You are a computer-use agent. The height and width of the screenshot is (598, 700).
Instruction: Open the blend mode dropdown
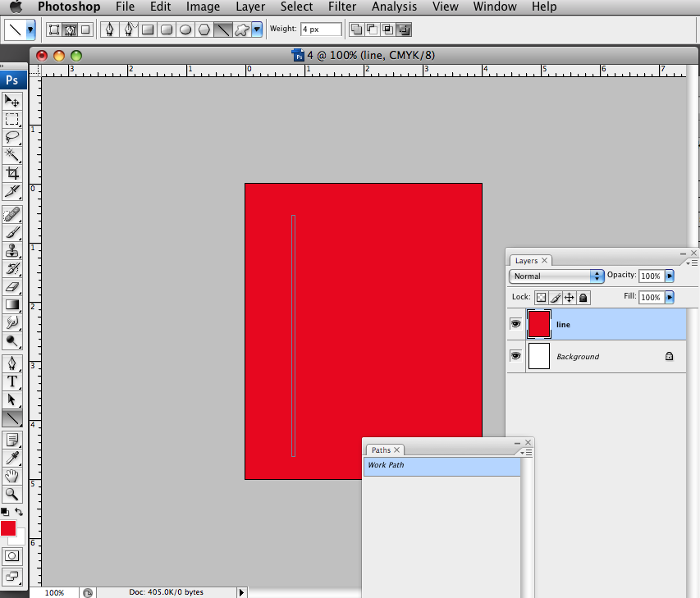(x=556, y=276)
